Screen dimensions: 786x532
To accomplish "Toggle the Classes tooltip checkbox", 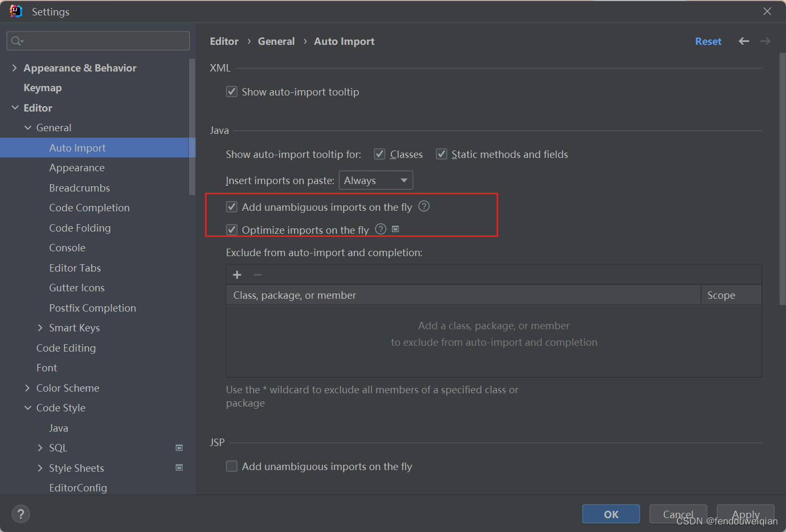I will 380,154.
